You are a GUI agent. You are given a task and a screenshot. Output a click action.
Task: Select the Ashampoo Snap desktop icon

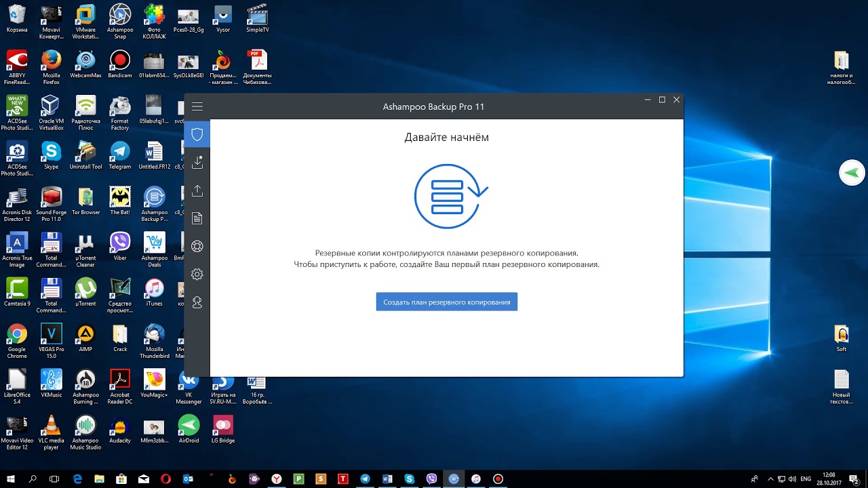[120, 22]
